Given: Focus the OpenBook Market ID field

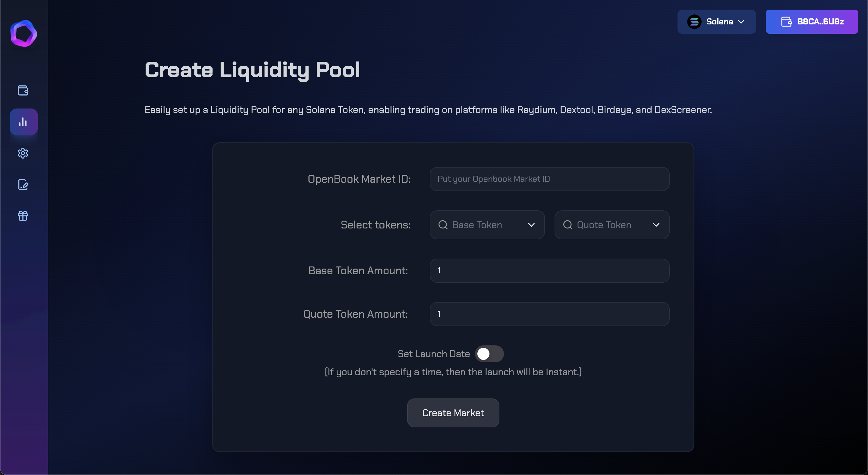Looking at the screenshot, I should [x=549, y=179].
